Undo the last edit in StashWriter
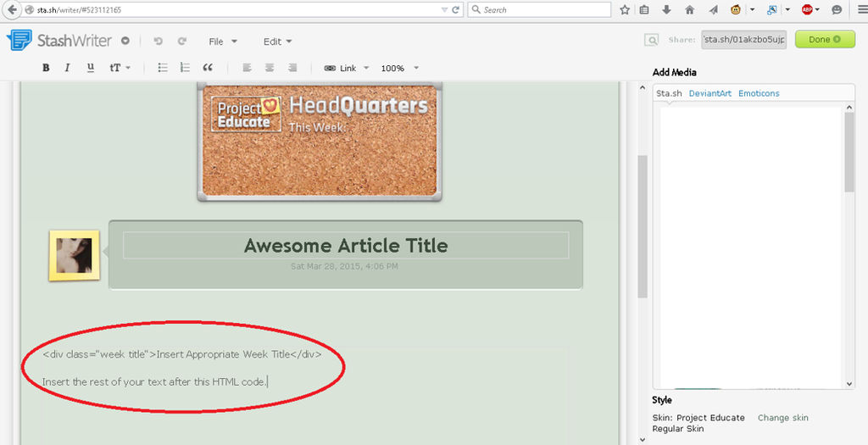Viewport: 868px width, 445px height. (159, 41)
